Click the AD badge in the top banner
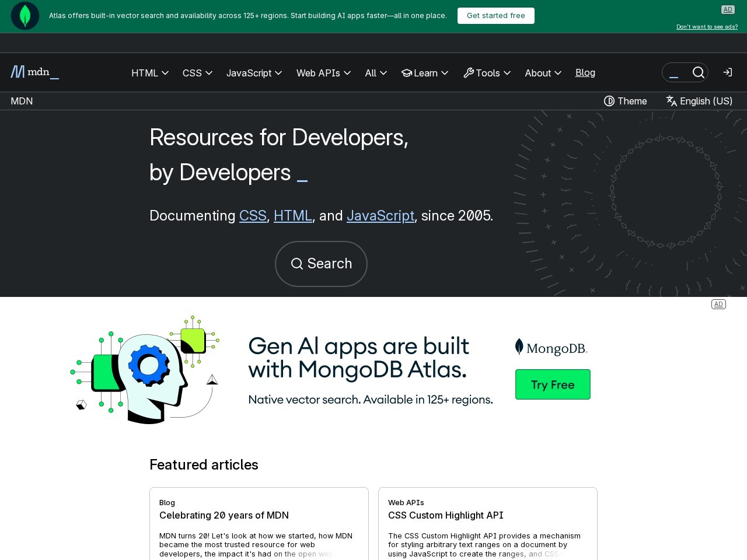The image size is (747, 560). click(x=727, y=9)
